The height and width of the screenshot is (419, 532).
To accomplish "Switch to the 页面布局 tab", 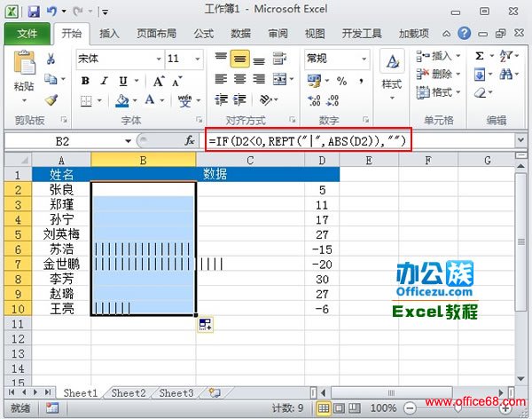I will click(156, 34).
